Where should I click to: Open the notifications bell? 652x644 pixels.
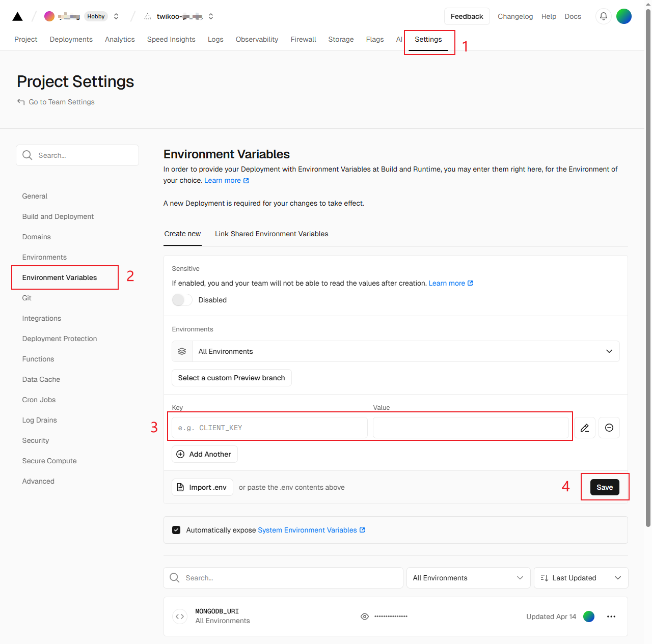click(x=603, y=16)
